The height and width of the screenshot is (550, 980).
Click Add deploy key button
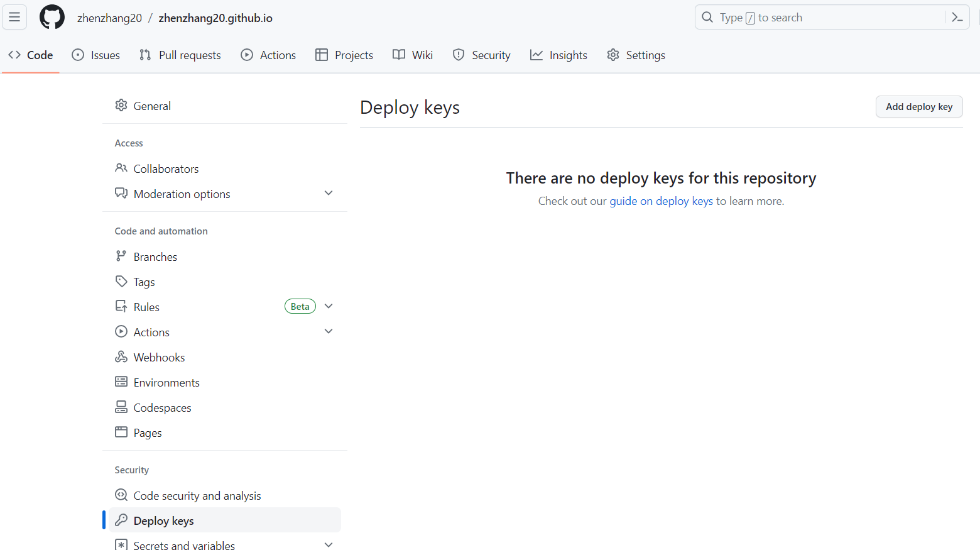919,107
